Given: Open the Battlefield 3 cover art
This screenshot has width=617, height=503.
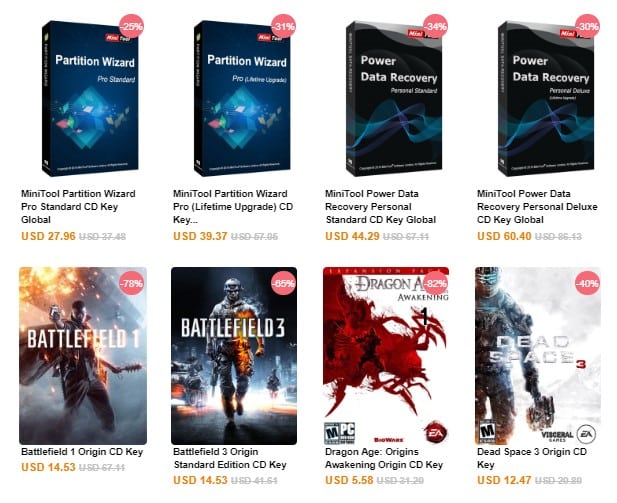Looking at the screenshot, I should click(x=234, y=356).
